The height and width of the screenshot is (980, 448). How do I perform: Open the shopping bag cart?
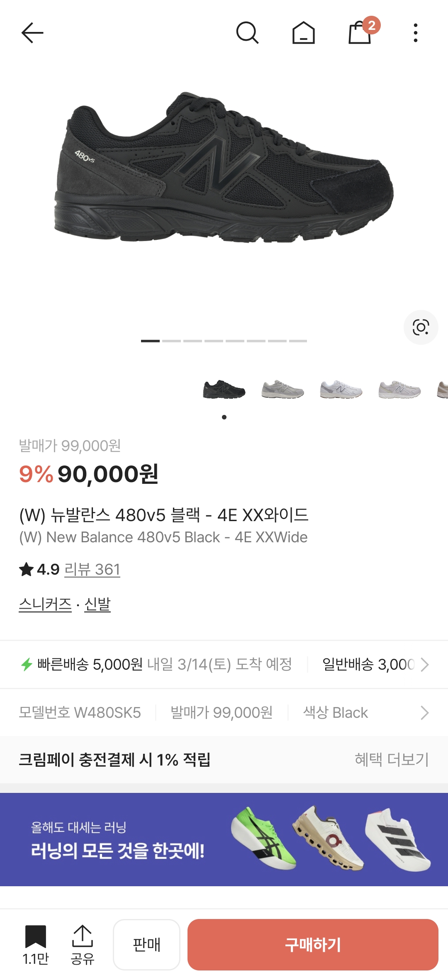click(x=360, y=33)
